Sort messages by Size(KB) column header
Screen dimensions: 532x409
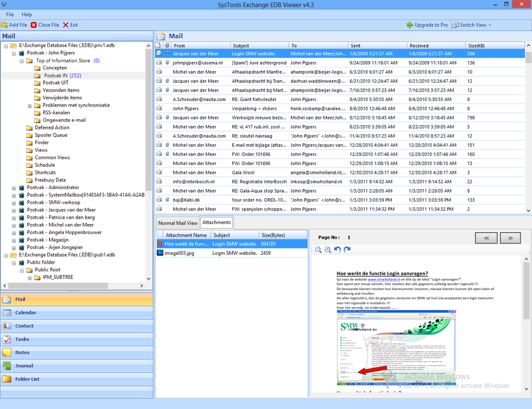click(495, 46)
